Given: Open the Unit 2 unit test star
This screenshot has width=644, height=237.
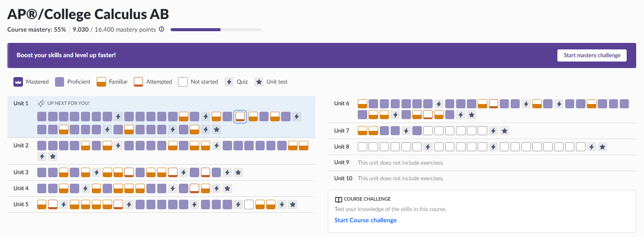Looking at the screenshot, I should (53, 156).
